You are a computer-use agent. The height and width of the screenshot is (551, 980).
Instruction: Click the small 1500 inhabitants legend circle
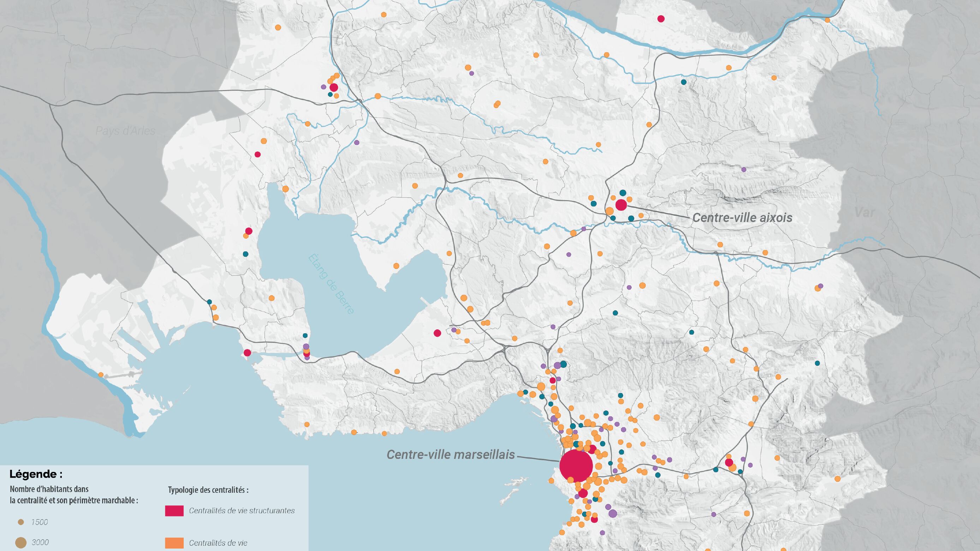(21, 522)
